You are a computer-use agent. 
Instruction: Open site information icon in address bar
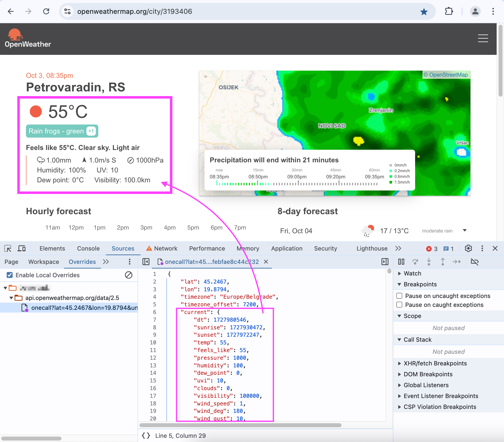pyautogui.click(x=67, y=11)
